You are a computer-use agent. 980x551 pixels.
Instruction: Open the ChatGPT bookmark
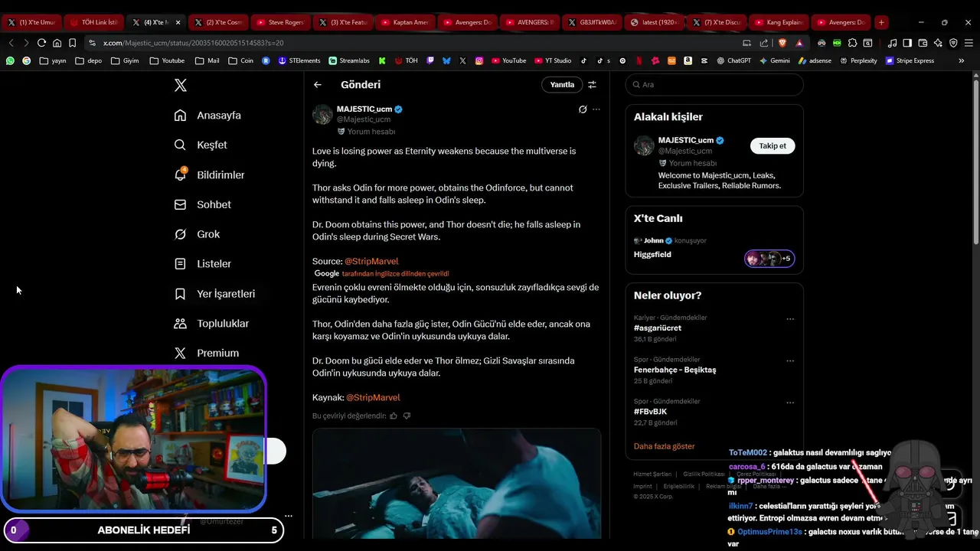click(x=734, y=60)
